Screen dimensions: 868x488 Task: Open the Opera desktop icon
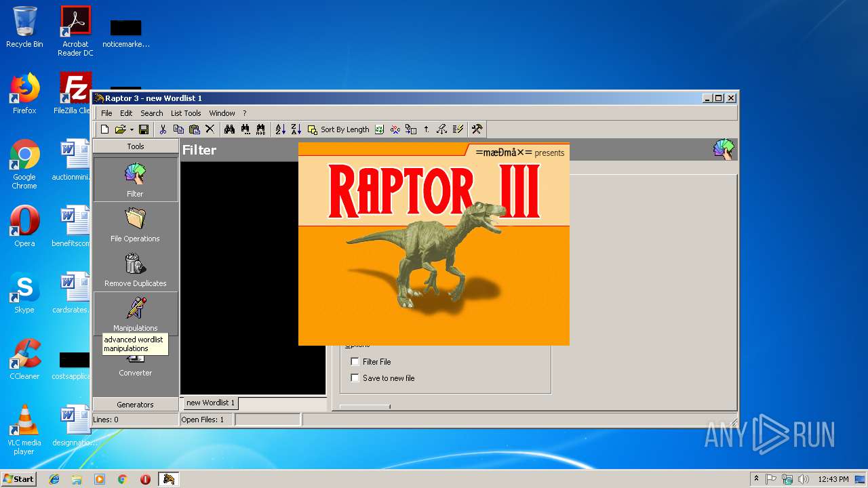point(24,226)
